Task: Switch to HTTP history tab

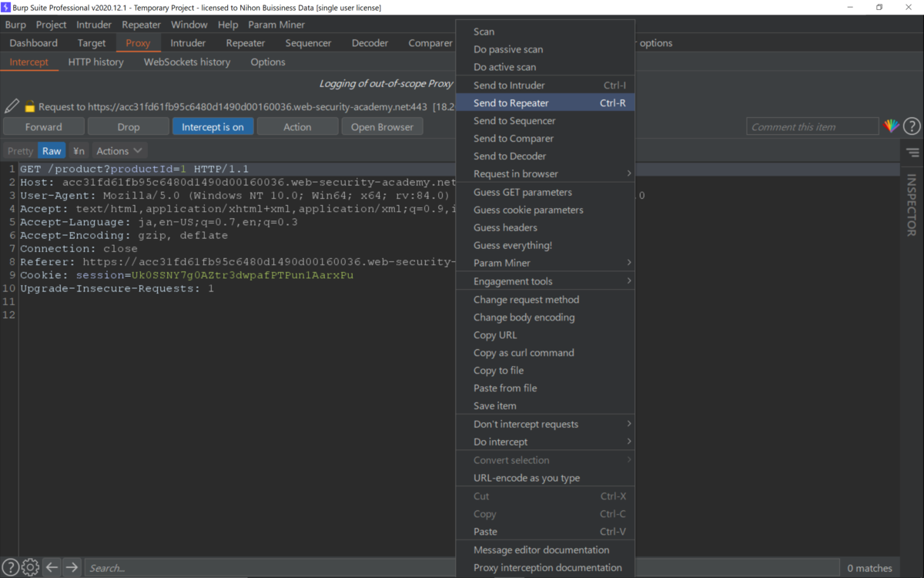Action: coord(95,62)
